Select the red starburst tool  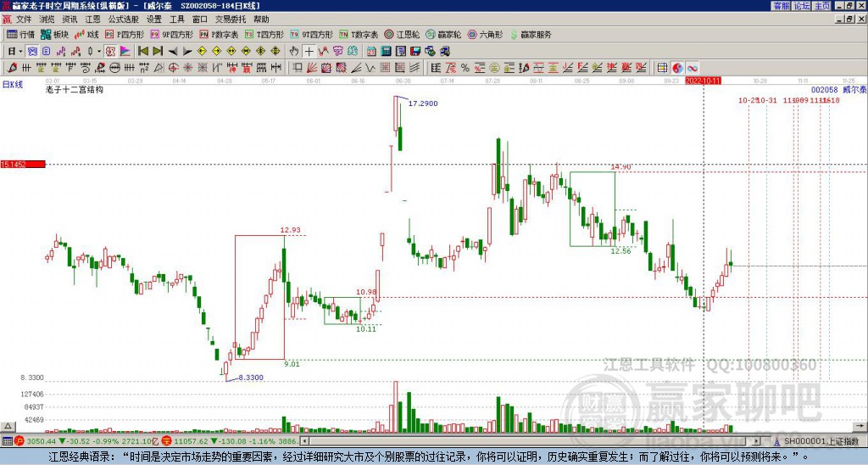coord(187,68)
